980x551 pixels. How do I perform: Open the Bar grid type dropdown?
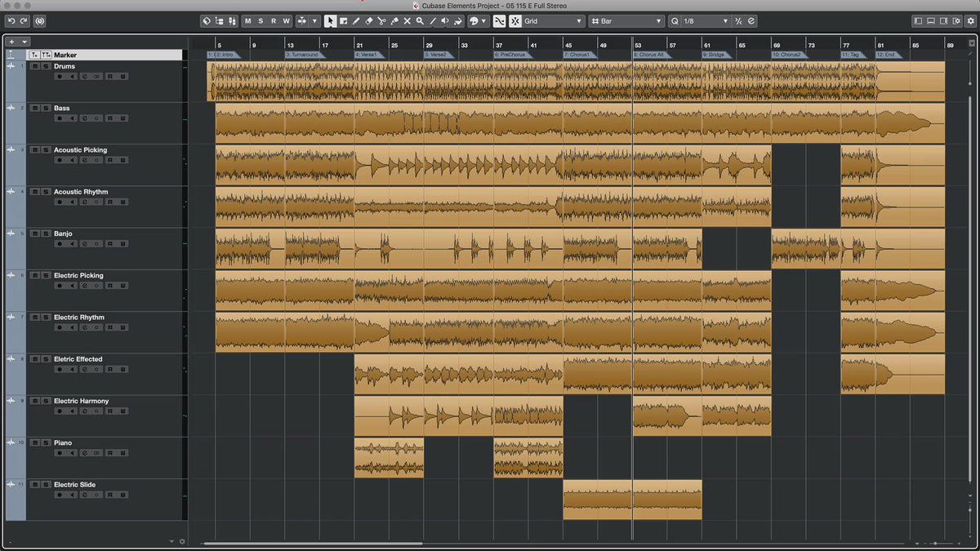coord(626,21)
